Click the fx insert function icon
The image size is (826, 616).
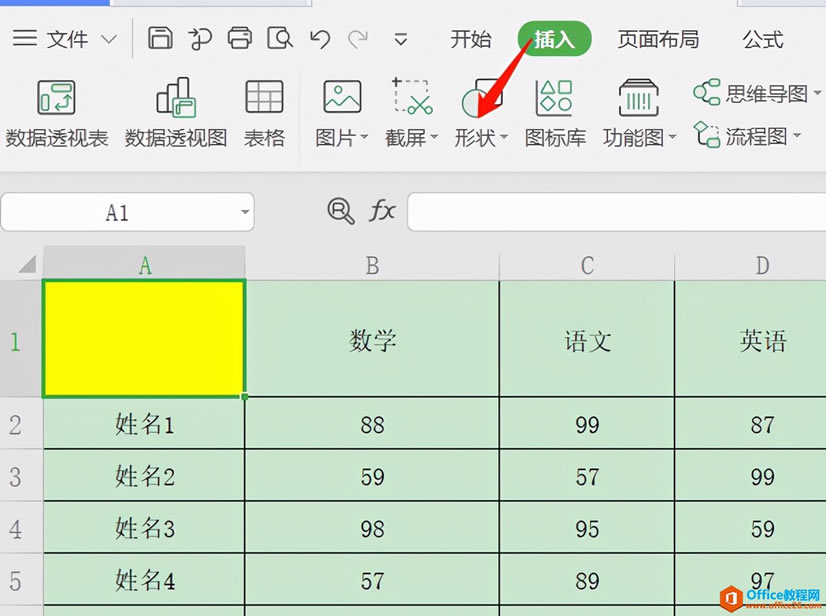click(x=382, y=211)
